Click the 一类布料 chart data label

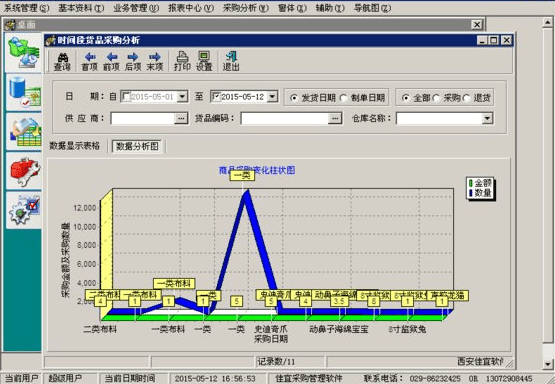click(x=174, y=283)
